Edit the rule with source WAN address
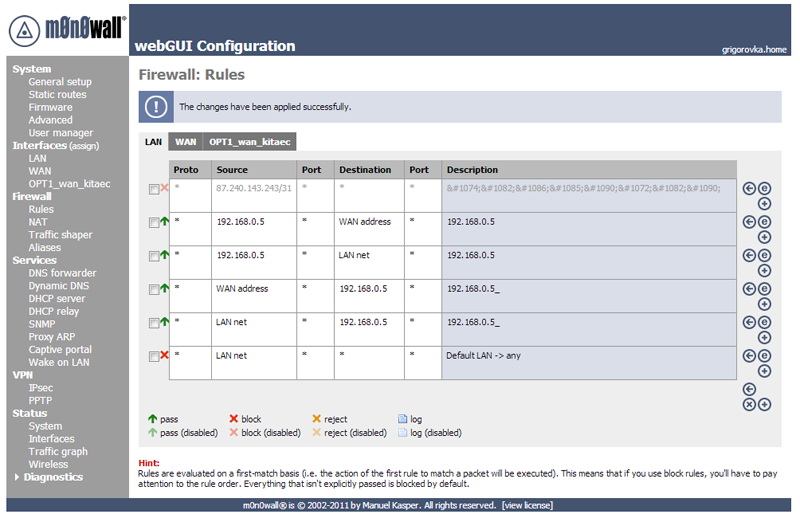 click(x=764, y=289)
